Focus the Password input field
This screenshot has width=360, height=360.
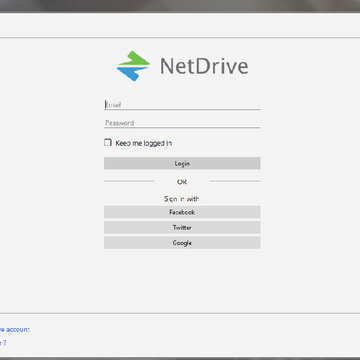click(x=182, y=123)
